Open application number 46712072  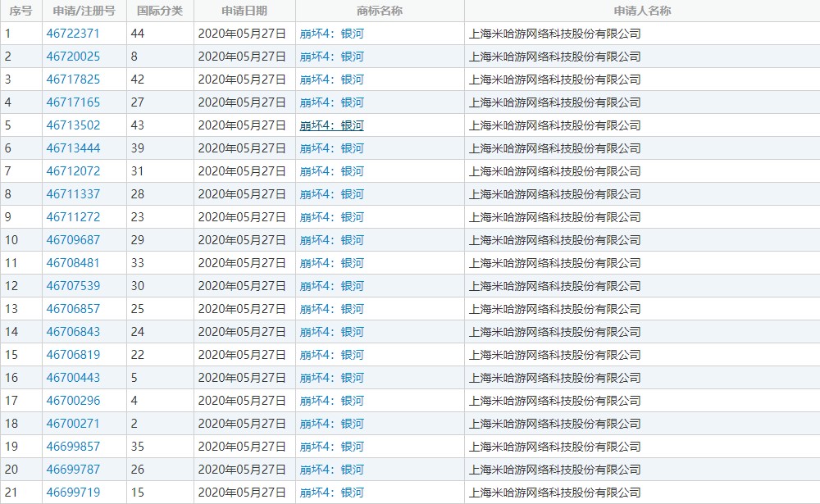(x=73, y=171)
